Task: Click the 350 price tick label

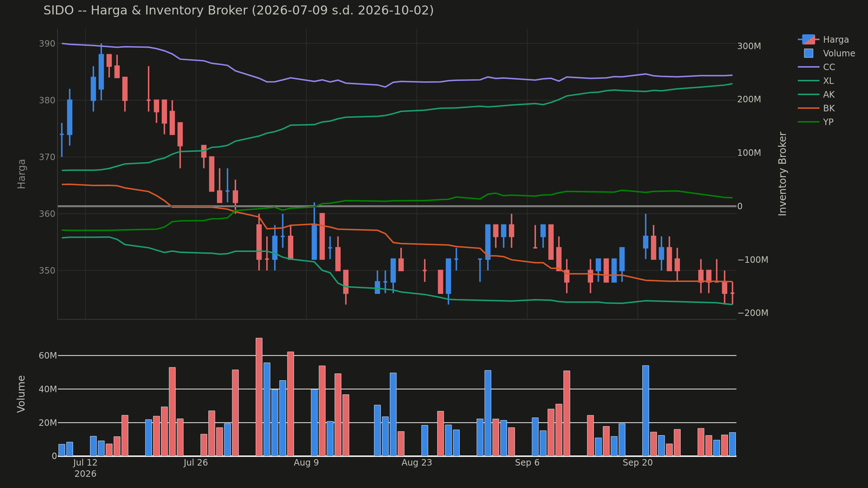Action: [x=48, y=271]
